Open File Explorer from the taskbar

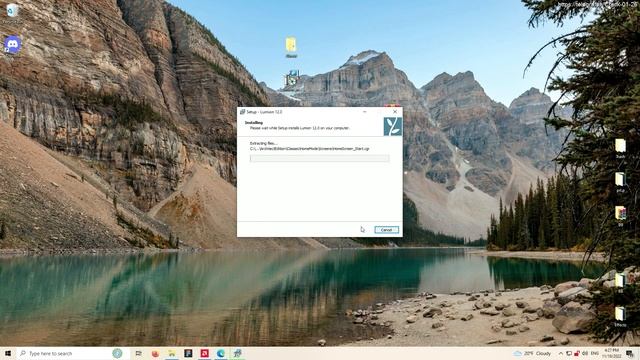tap(172, 353)
